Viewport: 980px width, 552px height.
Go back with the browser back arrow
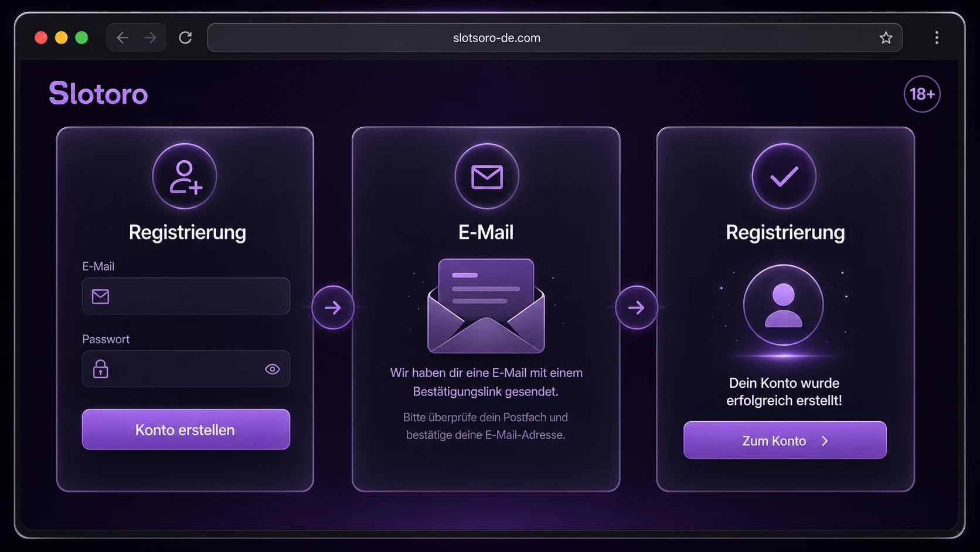tap(122, 38)
